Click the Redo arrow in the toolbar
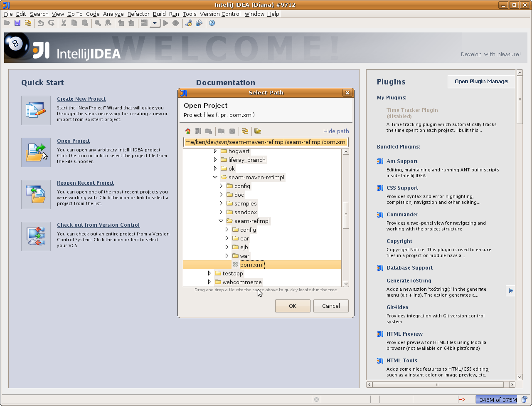The height and width of the screenshot is (406, 532). coord(51,23)
